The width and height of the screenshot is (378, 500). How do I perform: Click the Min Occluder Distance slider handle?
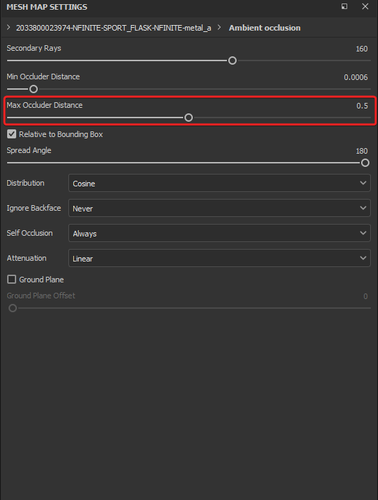click(x=33, y=89)
